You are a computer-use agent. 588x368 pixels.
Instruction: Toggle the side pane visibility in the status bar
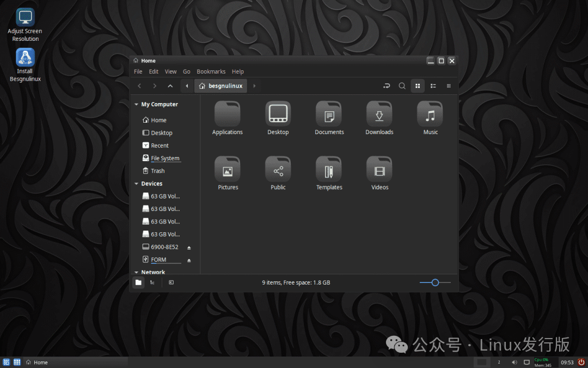tap(170, 282)
